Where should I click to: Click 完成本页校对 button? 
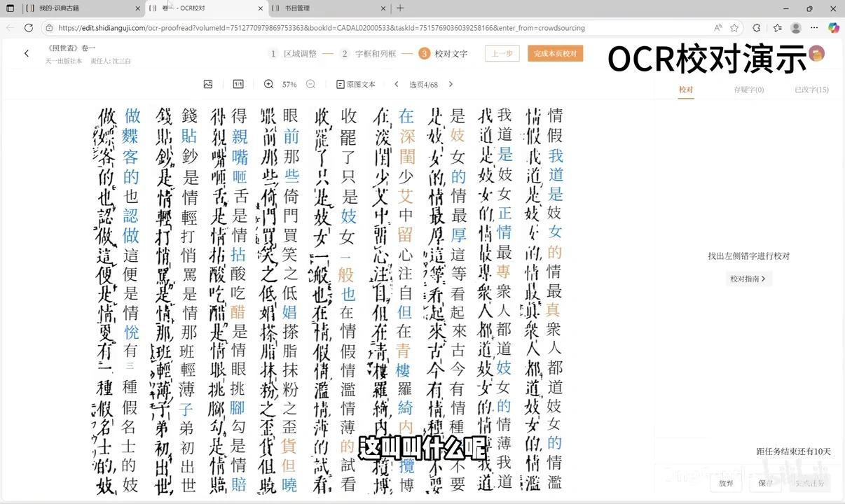point(555,54)
